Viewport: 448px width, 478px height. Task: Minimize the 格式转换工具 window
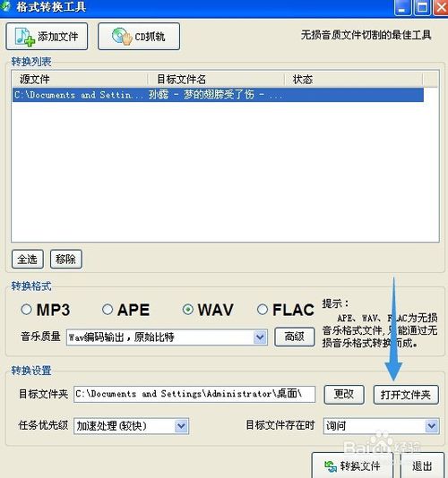[x=402, y=7]
